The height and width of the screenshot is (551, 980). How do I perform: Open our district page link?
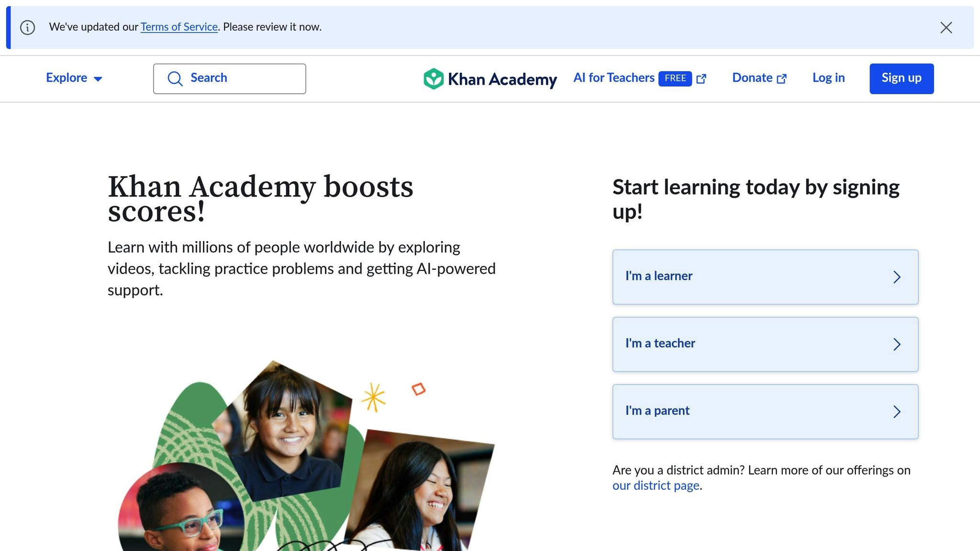point(656,485)
